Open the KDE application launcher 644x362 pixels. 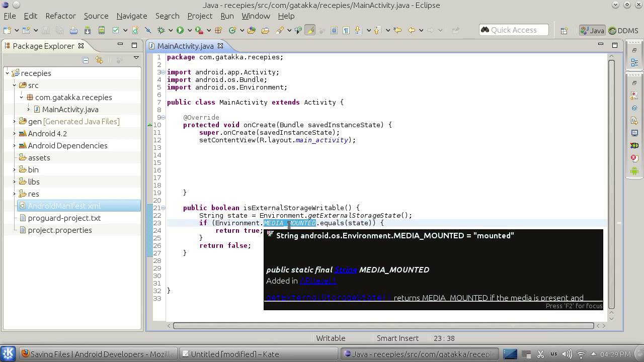pos(8,353)
